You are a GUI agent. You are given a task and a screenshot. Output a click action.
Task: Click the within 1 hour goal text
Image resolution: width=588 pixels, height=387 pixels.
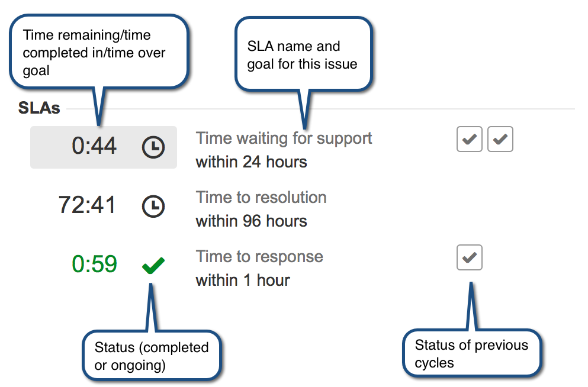[243, 280]
